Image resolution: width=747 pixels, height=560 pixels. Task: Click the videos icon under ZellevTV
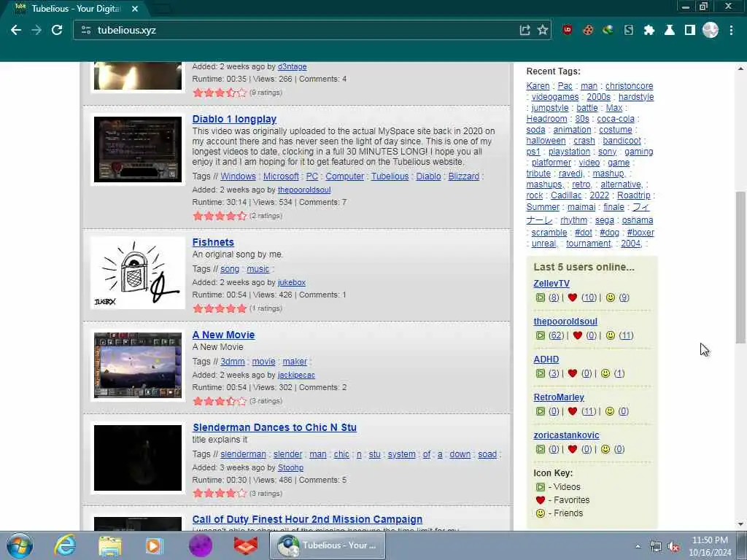(x=541, y=297)
